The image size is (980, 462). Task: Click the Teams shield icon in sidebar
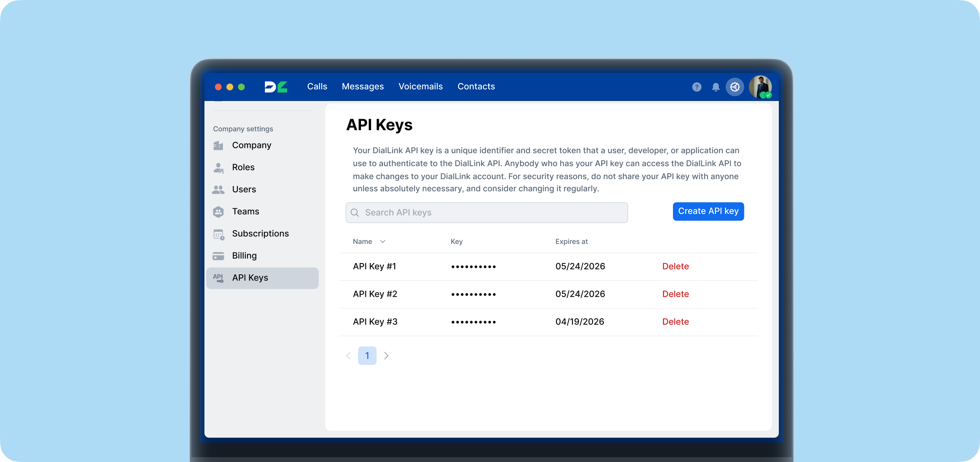(218, 212)
